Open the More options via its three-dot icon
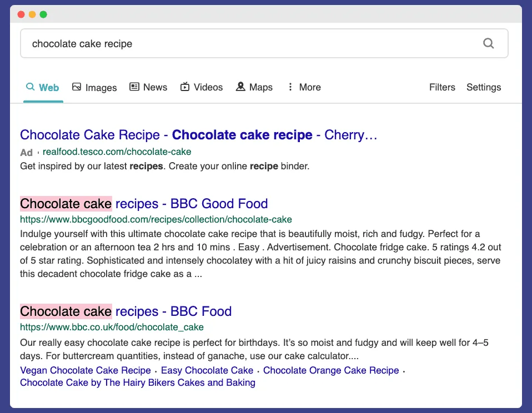Viewport: 532px width, 413px height. tap(290, 87)
